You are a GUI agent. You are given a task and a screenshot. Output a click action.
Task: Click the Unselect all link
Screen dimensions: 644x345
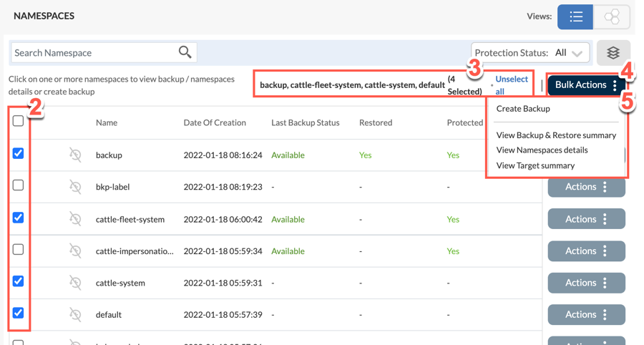tap(512, 85)
